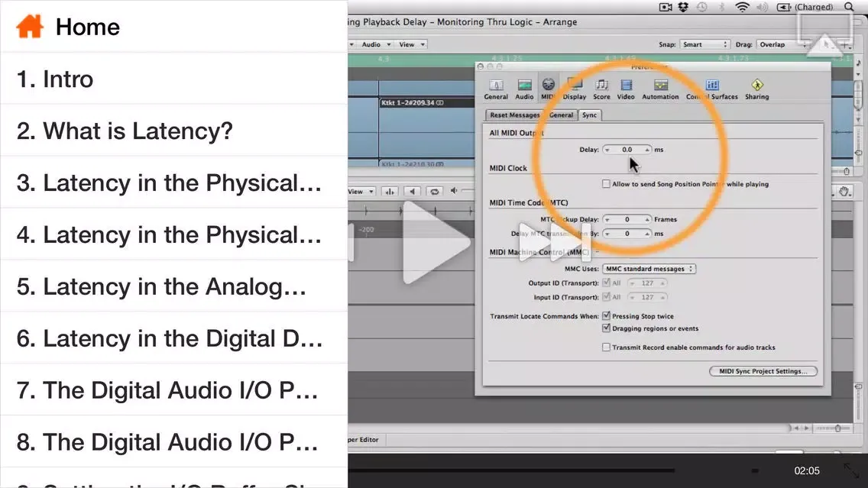Open lesson 3. Latency in the Physical
The width and height of the screenshot is (868, 488).
[x=173, y=183]
